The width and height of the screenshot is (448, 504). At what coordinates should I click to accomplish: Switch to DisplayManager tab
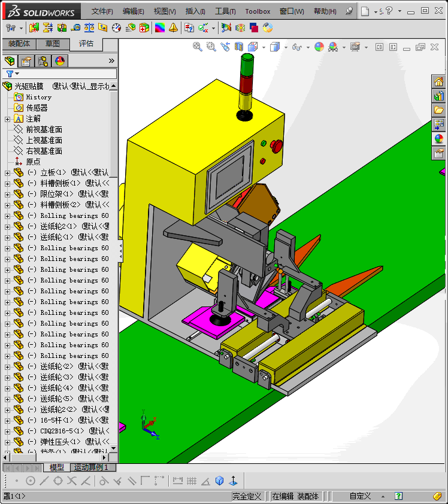tap(60, 60)
